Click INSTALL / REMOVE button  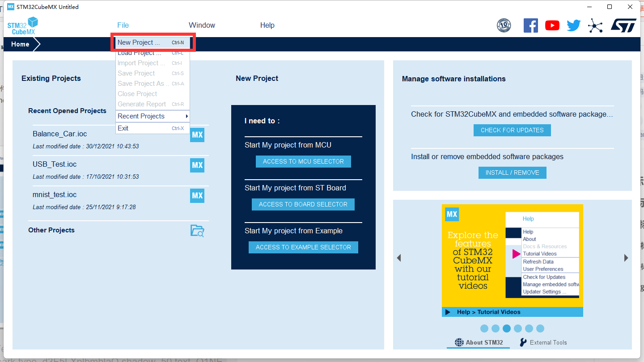(x=512, y=173)
